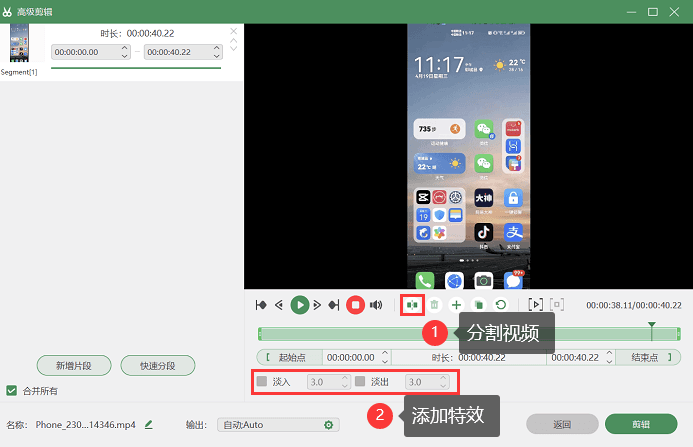Mute the preview volume speaker icon

pyautogui.click(x=376, y=305)
